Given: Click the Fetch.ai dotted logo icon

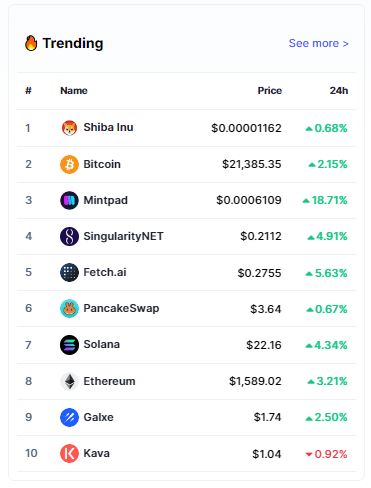Looking at the screenshot, I should (69, 272).
